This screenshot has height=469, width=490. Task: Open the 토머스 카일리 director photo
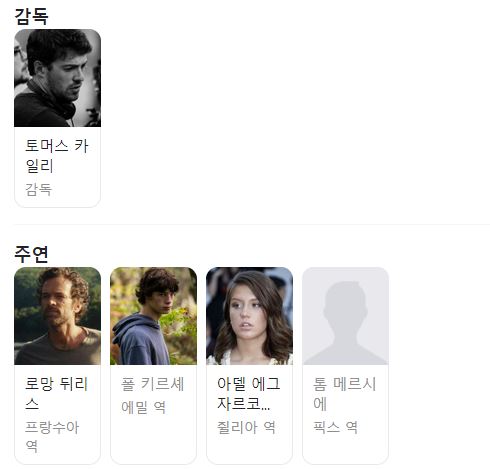[57, 78]
